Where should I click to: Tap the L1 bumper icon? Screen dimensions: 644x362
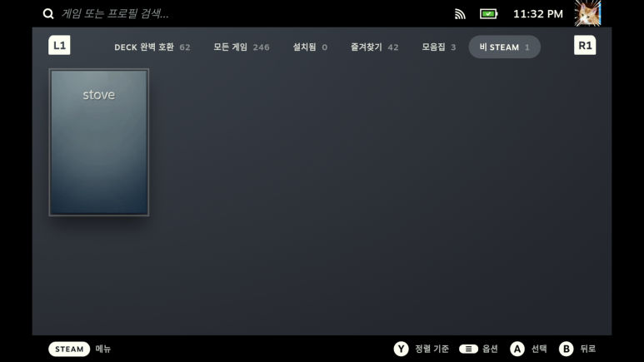(59, 45)
